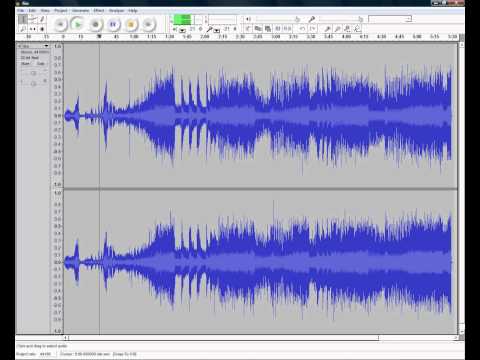This screenshot has height=360, width=480.
Task: Open the Generate menu
Action: coord(80,11)
